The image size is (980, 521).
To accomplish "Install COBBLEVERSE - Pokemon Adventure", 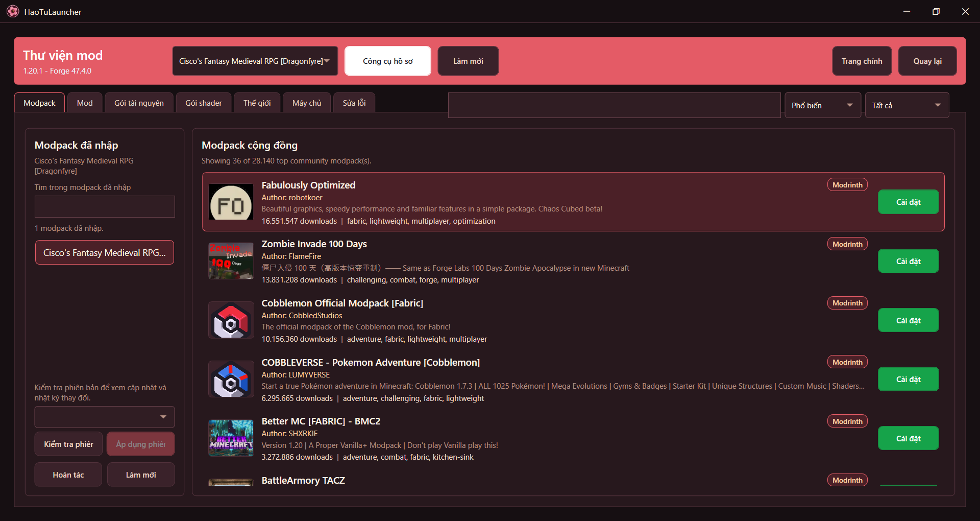I will 909,379.
